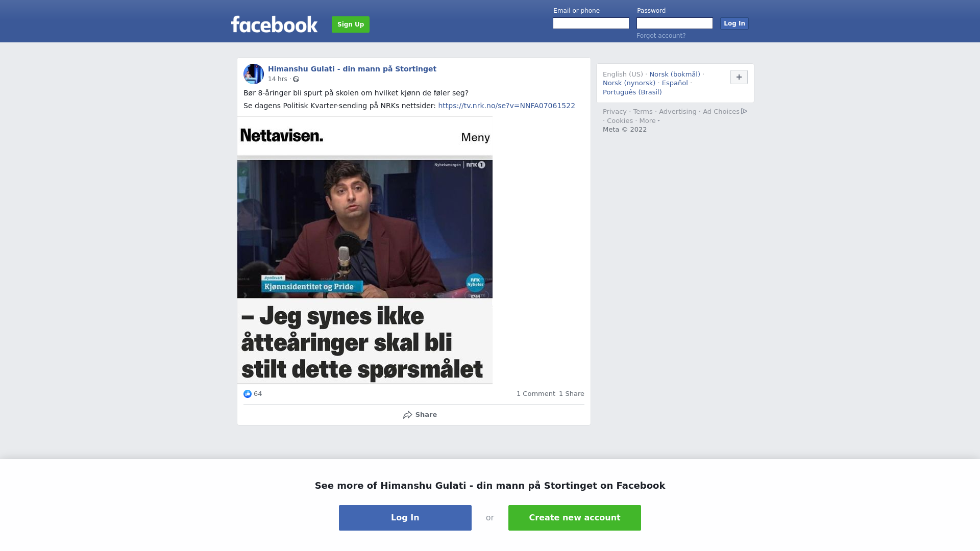
Task: Expand the More footer dropdown
Action: 650,121
